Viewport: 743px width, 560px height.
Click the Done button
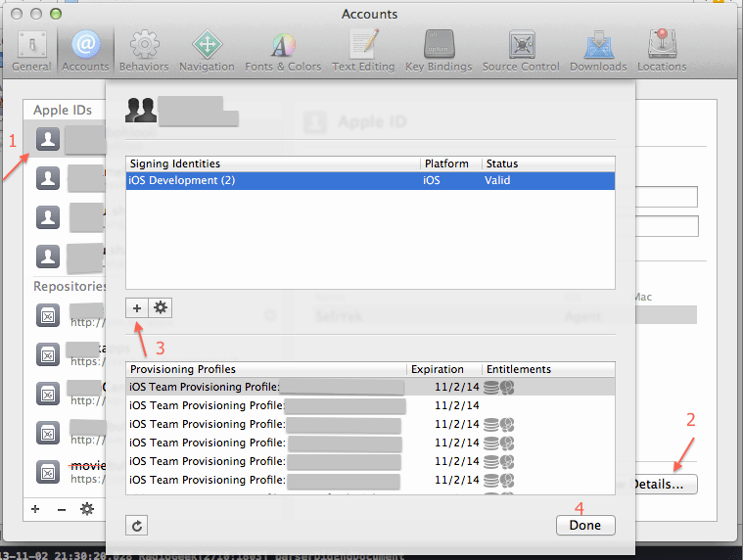point(585,526)
